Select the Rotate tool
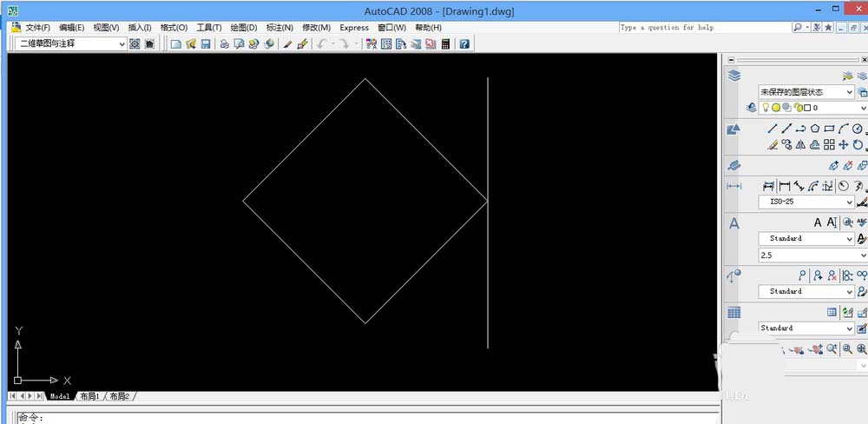Screen dimensions: 868x424 pos(857,144)
